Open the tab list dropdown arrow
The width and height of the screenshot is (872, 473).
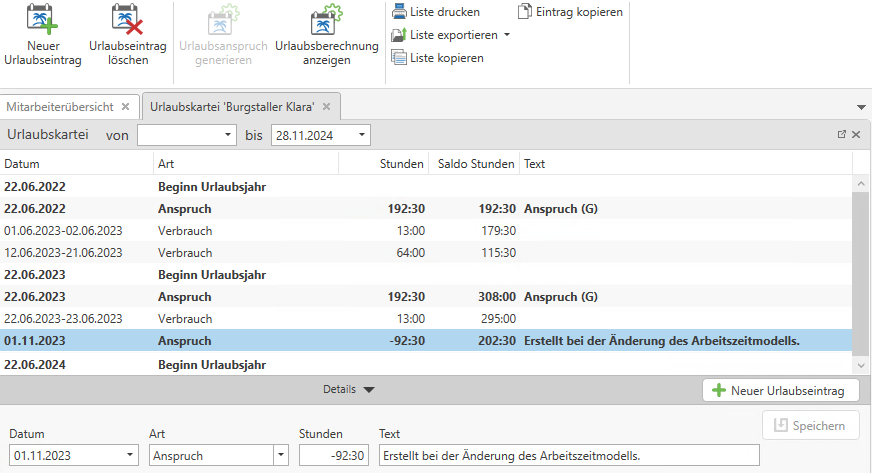(x=861, y=107)
